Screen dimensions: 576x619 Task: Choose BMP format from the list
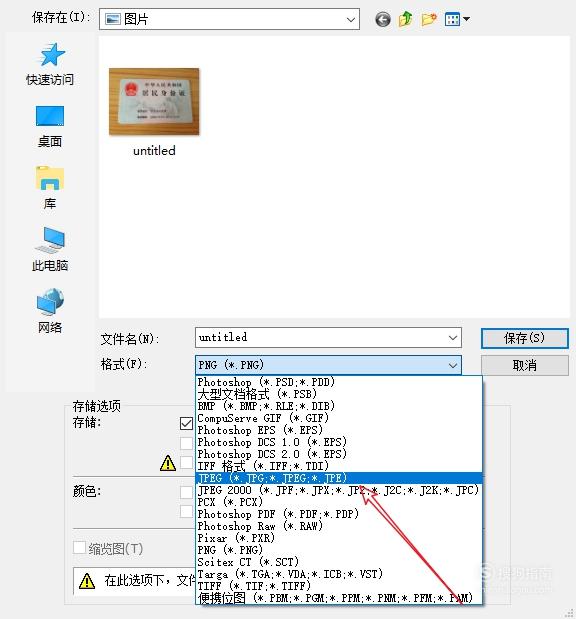(339, 406)
